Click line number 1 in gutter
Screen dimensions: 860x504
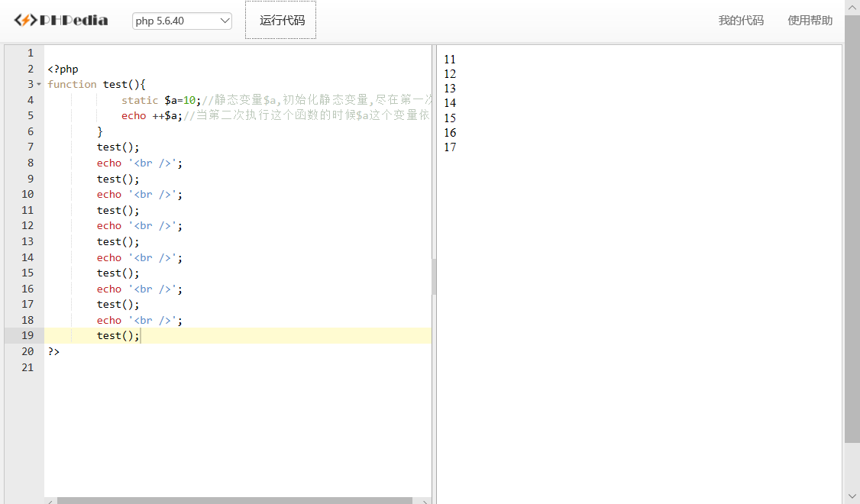click(x=31, y=53)
